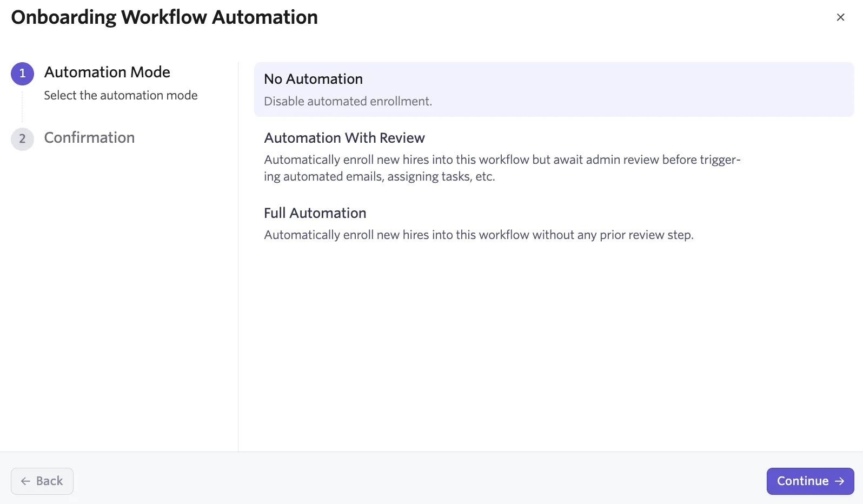Choose the Automation With Review mode
Viewport: 863px width, 504px height.
[554, 157]
